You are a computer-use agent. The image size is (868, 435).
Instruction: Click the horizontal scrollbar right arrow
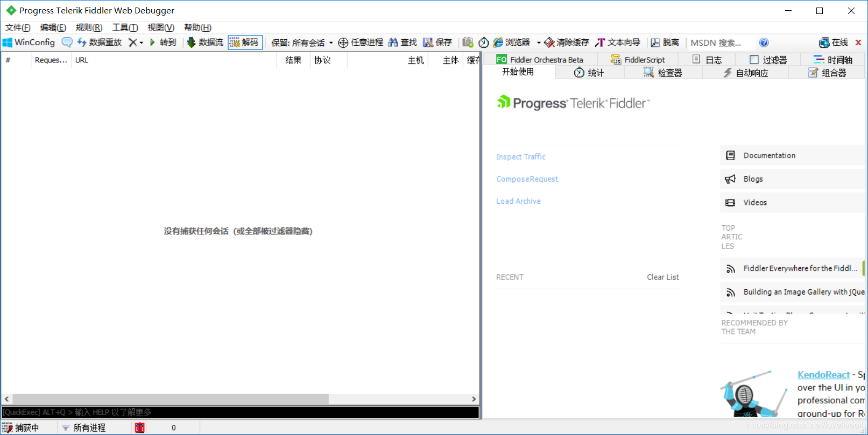click(474, 399)
